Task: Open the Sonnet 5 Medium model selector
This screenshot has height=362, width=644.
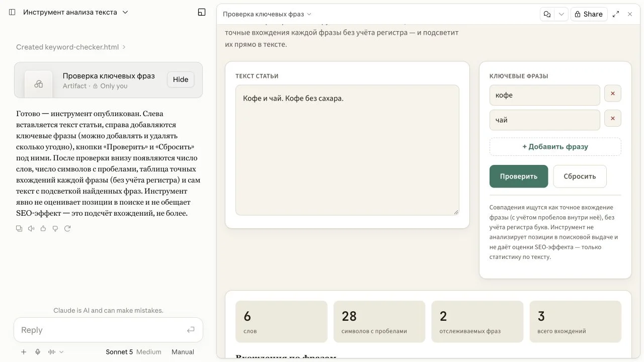Action: click(133, 352)
